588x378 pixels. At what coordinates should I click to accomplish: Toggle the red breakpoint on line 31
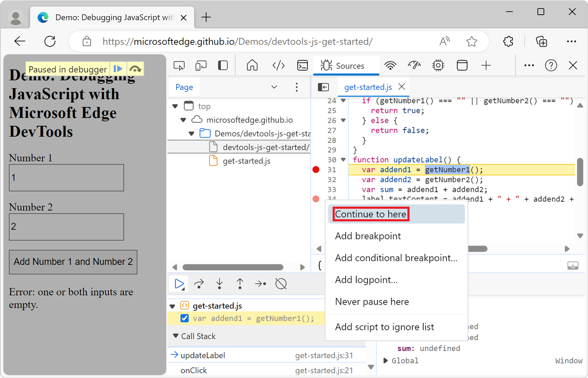316,170
